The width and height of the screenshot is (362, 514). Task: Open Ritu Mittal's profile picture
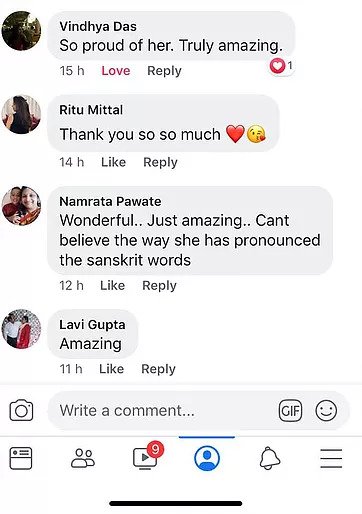pyautogui.click(x=21, y=114)
